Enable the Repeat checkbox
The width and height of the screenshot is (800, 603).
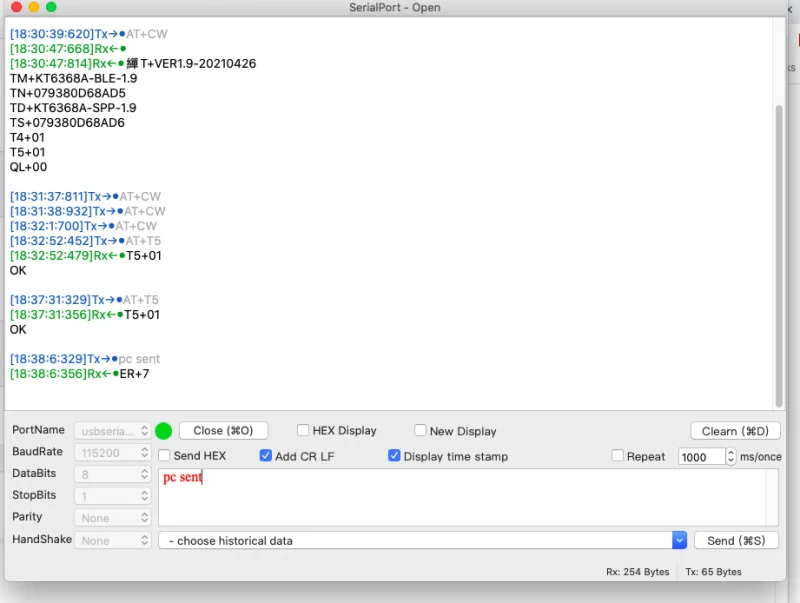[617, 455]
